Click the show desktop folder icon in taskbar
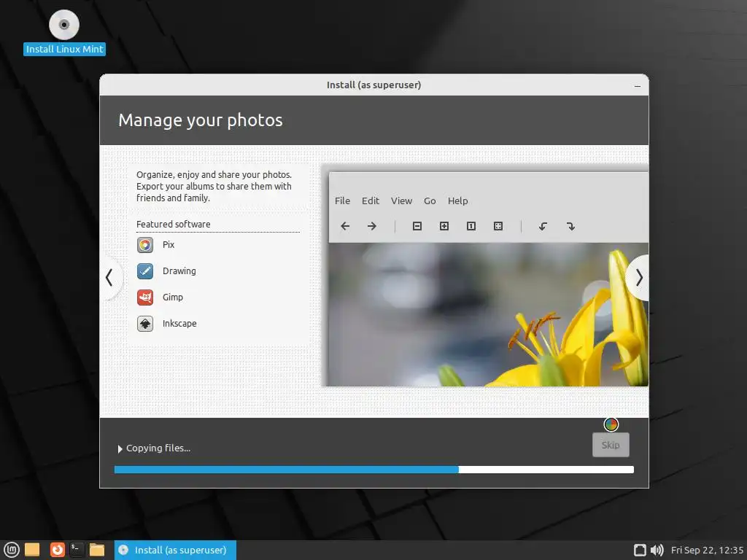747x560 pixels. click(32, 550)
